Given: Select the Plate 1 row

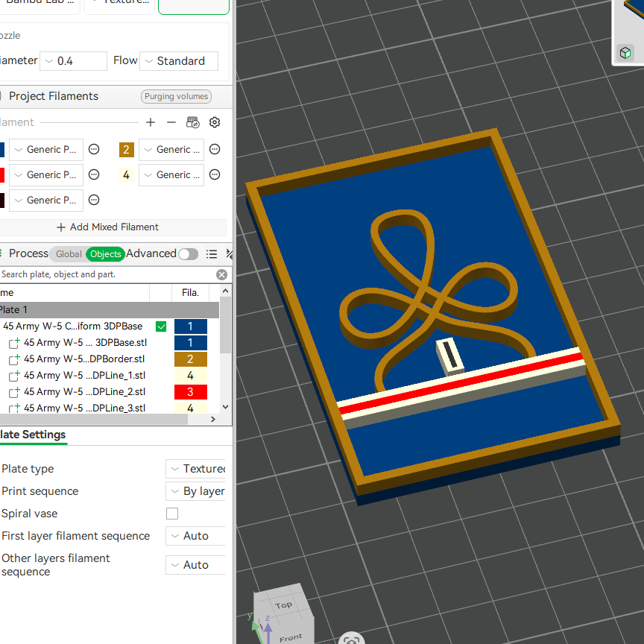Looking at the screenshot, I should coord(110,309).
